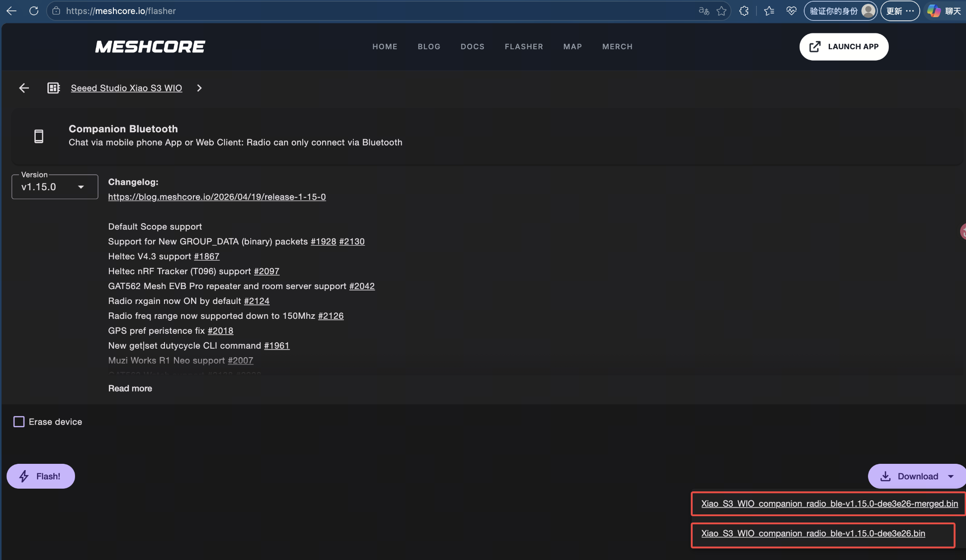Open the browser essentials heart icon
966x560 pixels.
pos(791,11)
